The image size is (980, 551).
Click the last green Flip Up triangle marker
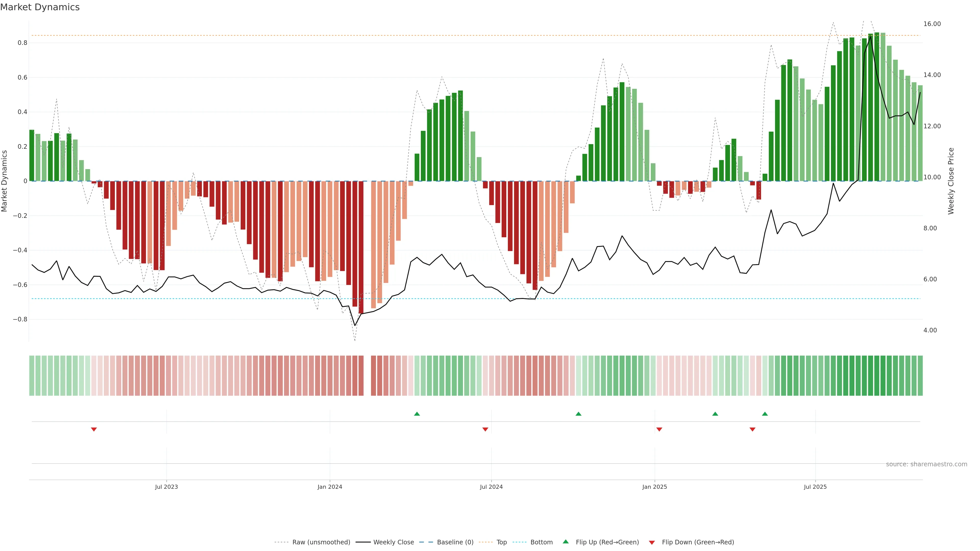(x=765, y=414)
